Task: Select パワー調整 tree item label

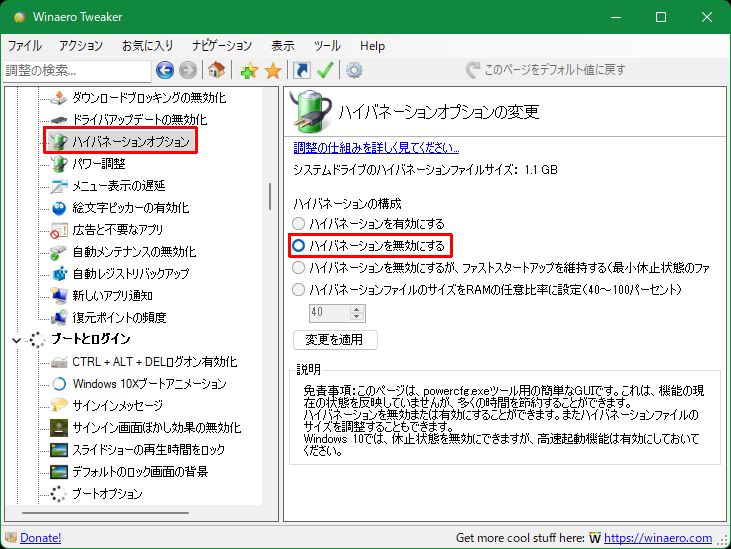Action: tap(98, 164)
